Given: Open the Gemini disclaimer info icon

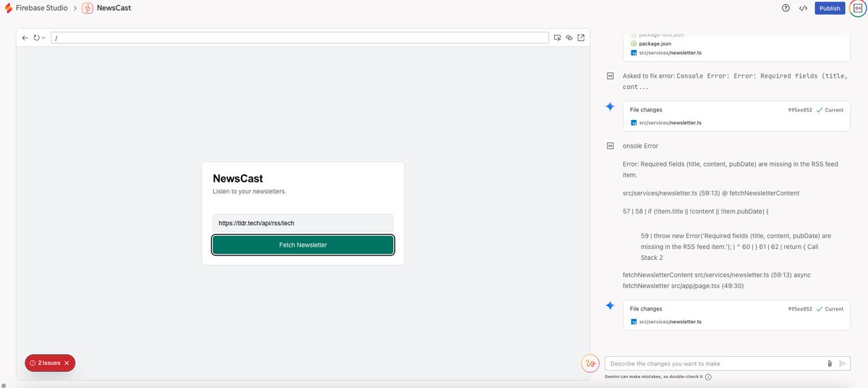Looking at the screenshot, I should pyautogui.click(x=708, y=376).
